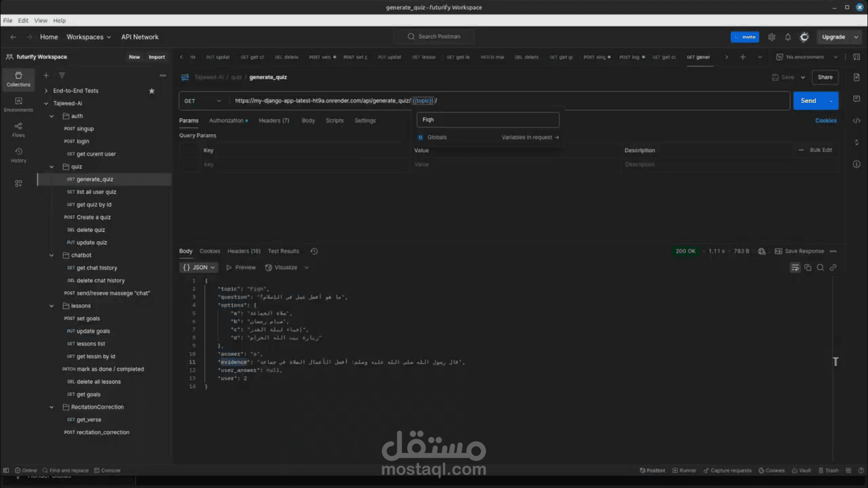Open the View menu
The width and height of the screenshot is (868, 488).
point(40,21)
